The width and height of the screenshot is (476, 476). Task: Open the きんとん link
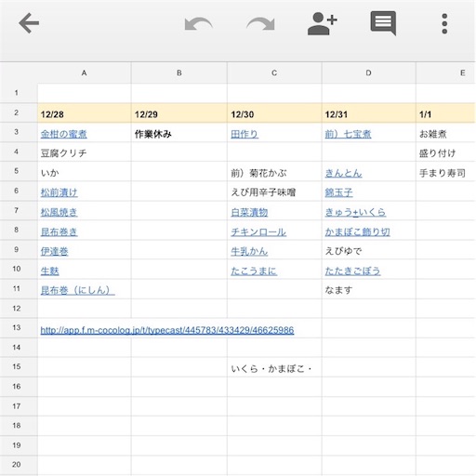344,173
